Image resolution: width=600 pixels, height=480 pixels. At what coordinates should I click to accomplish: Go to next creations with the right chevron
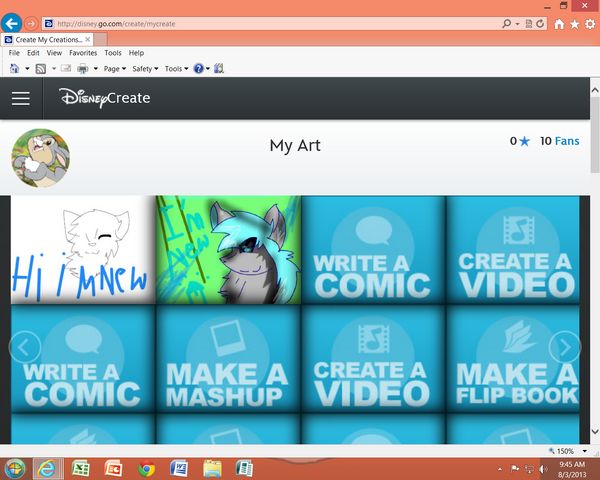tap(565, 347)
